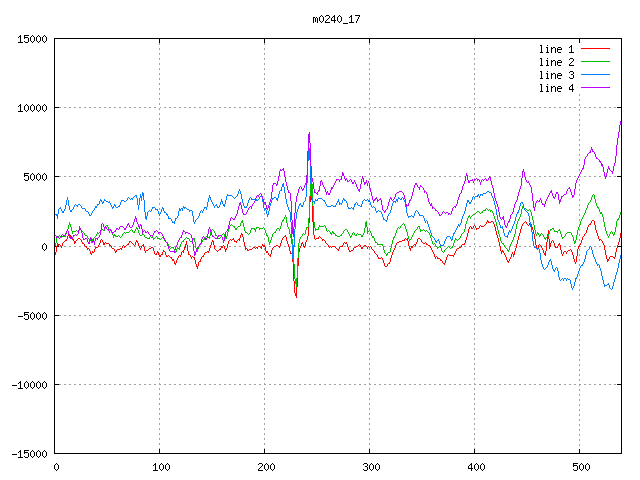640x480 pixels.
Task: Click the y-axis label -15000
Action: pyautogui.click(x=29, y=454)
